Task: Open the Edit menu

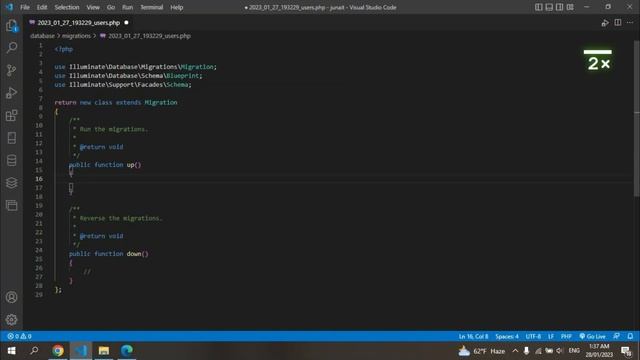Action: pos(42,7)
